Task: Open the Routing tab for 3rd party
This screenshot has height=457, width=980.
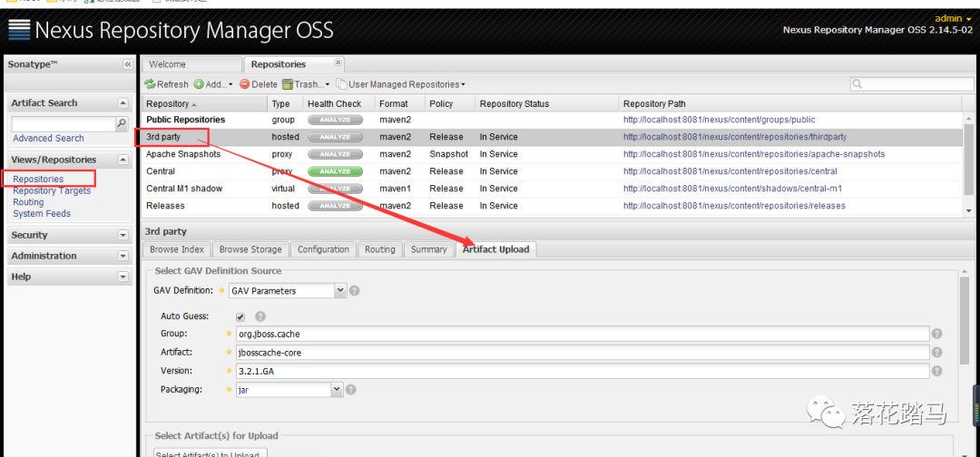Action: click(x=380, y=249)
